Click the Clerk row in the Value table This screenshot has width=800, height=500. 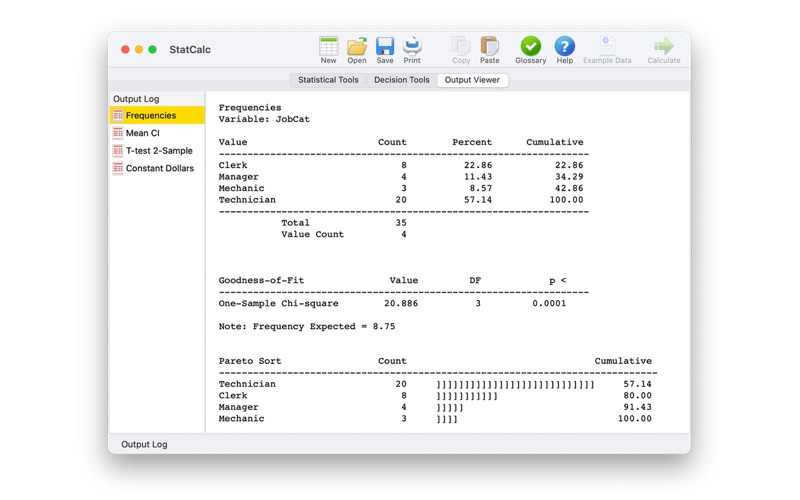click(x=401, y=165)
